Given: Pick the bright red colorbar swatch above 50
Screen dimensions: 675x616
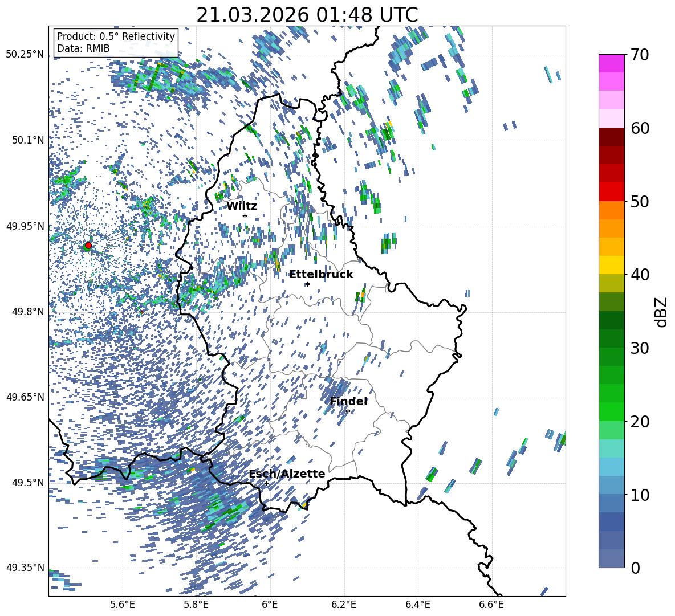Looking at the screenshot, I should click(612, 191).
